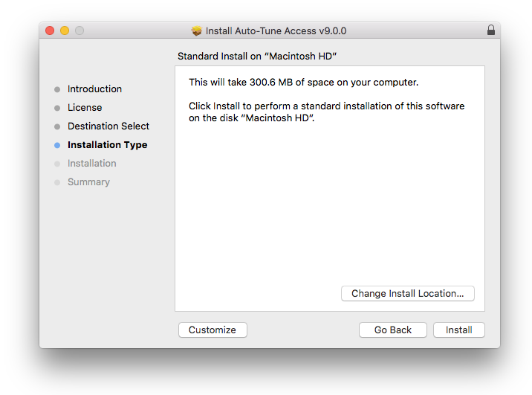This screenshot has height=395, width=532.
Task: Click the '300.6 MB of space' text line
Action: 303,82
